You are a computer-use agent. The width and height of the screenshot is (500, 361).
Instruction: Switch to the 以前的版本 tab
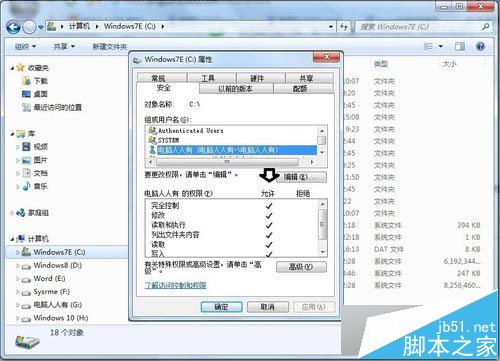(x=236, y=89)
